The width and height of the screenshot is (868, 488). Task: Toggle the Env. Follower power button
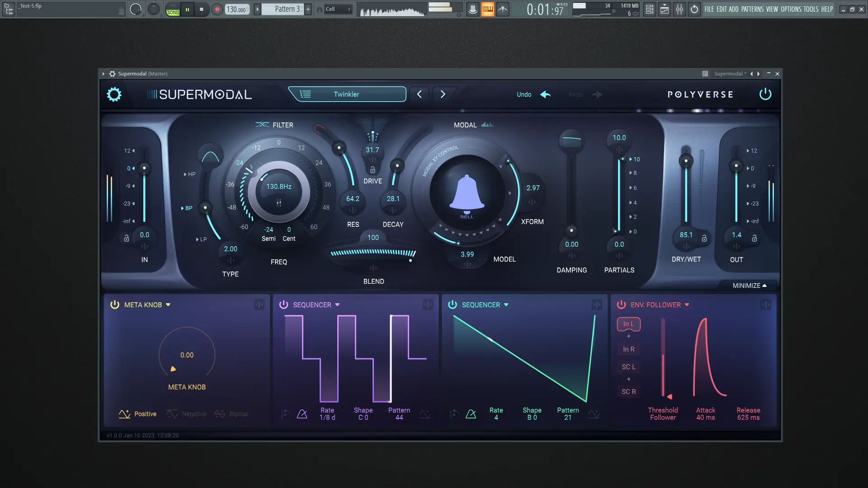coord(621,305)
